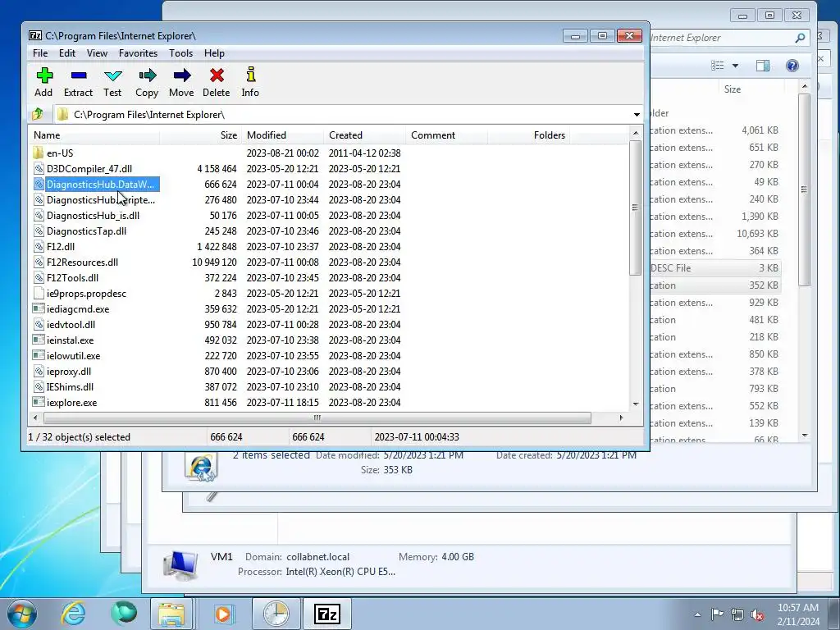Sort by Created column header
840x630 pixels.
pyautogui.click(x=364, y=135)
